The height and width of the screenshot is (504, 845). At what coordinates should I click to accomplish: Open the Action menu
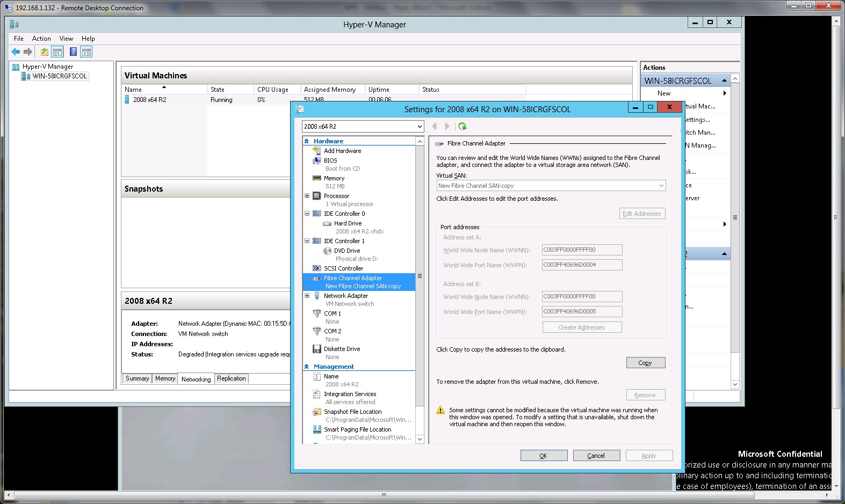[x=41, y=39]
